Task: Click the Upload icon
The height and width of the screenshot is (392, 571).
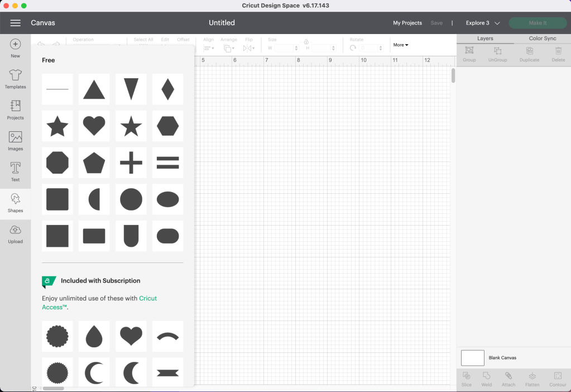Action: 15,233
